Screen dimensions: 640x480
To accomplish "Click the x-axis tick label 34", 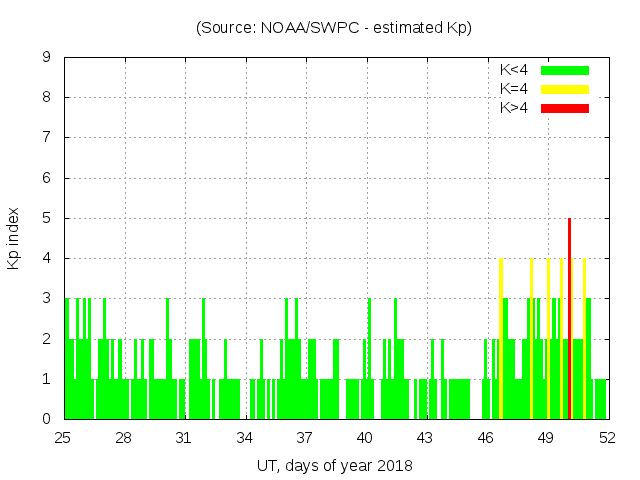I will tap(245, 438).
